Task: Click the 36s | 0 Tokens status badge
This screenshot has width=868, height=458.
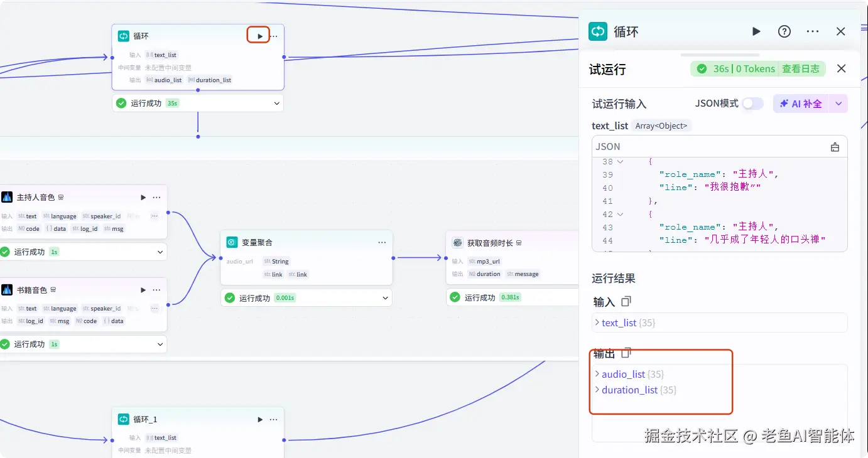Action: 735,69
